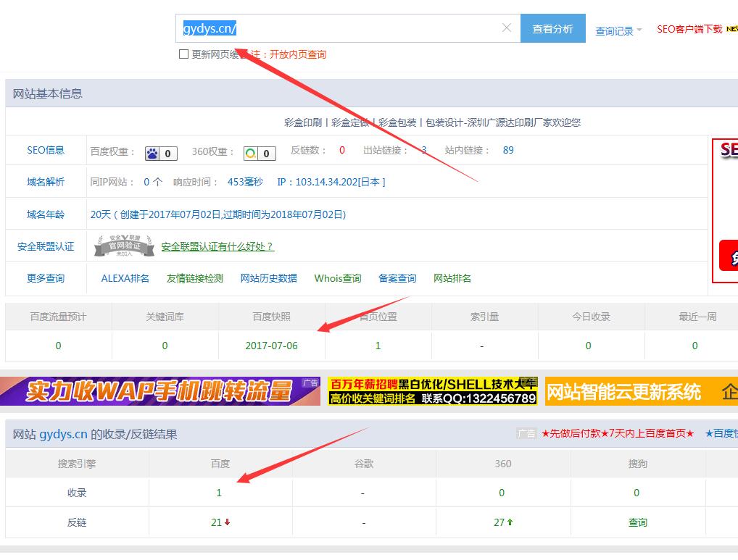Click the 域名年龄 row label
Image resolution: width=738 pixels, height=560 pixels.
coord(46,215)
